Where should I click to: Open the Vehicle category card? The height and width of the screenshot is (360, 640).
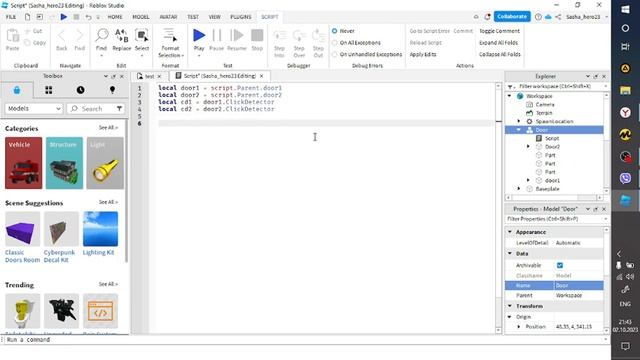pyautogui.click(x=24, y=163)
